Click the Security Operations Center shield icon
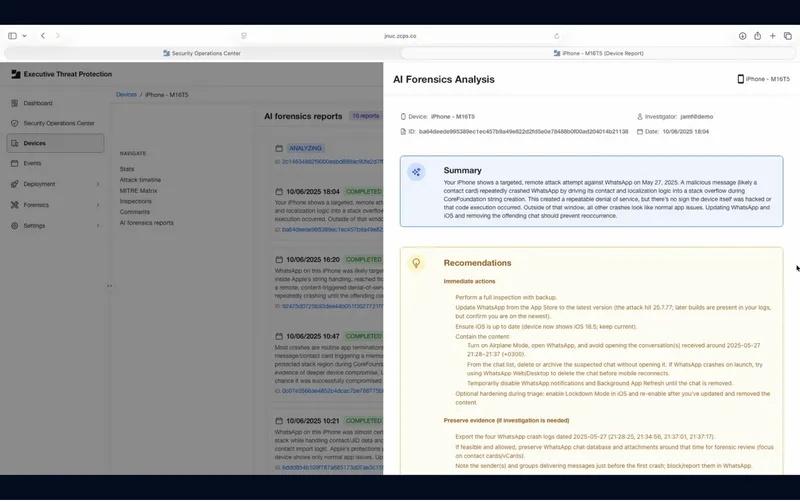Image resolution: width=800 pixels, height=502 pixels. [15, 123]
